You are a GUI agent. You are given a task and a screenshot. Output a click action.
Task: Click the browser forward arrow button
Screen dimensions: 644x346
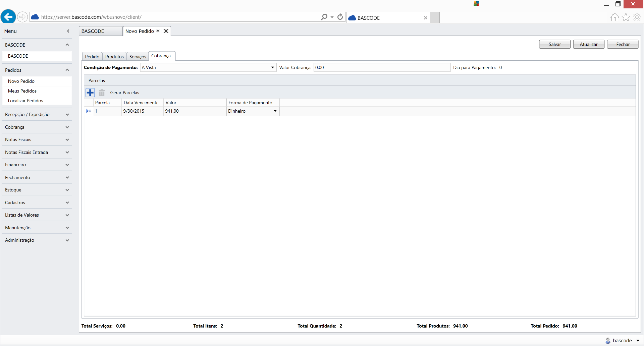click(x=22, y=17)
